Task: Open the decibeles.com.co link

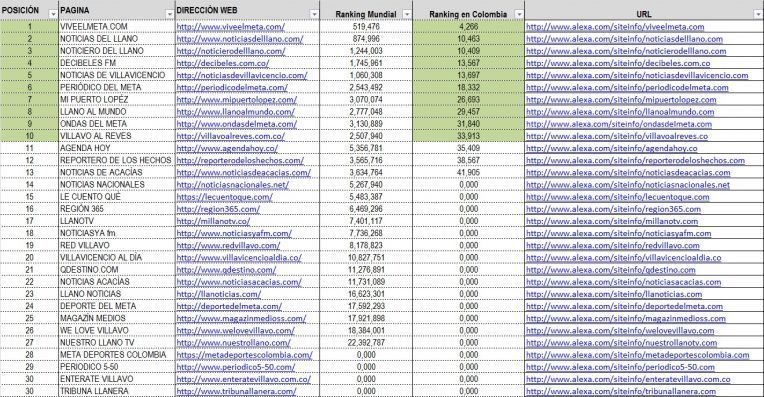Action: [x=223, y=63]
